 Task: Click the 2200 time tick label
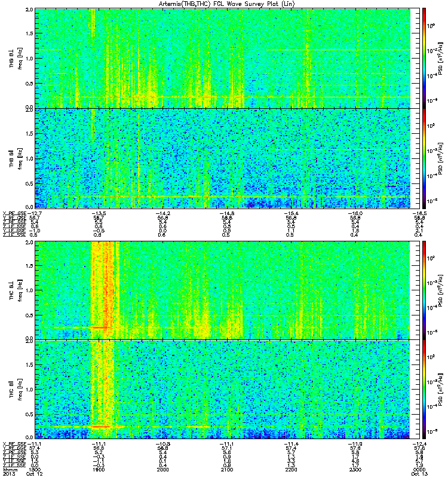tap(291, 470)
